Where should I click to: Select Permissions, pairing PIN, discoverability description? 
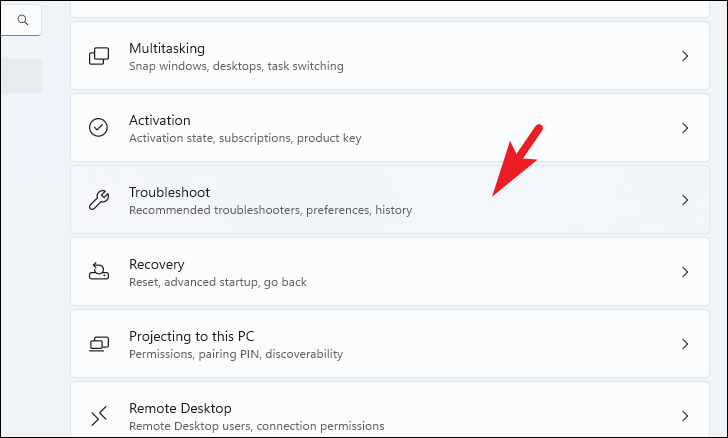pos(236,354)
